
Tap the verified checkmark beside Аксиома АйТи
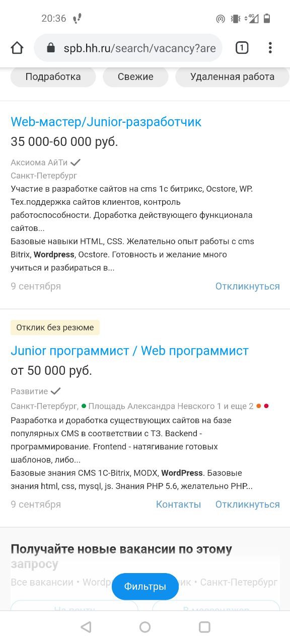tap(76, 163)
